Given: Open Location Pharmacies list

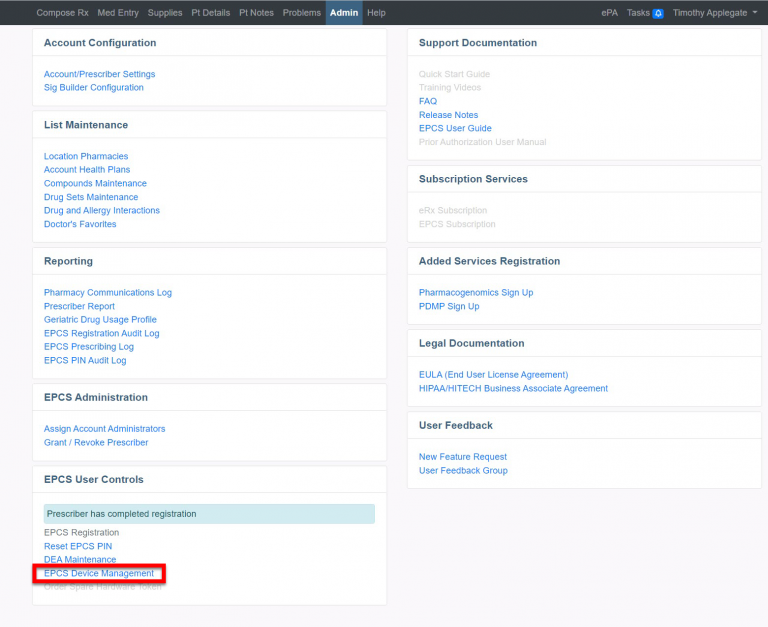Looking at the screenshot, I should pyautogui.click(x=86, y=156).
